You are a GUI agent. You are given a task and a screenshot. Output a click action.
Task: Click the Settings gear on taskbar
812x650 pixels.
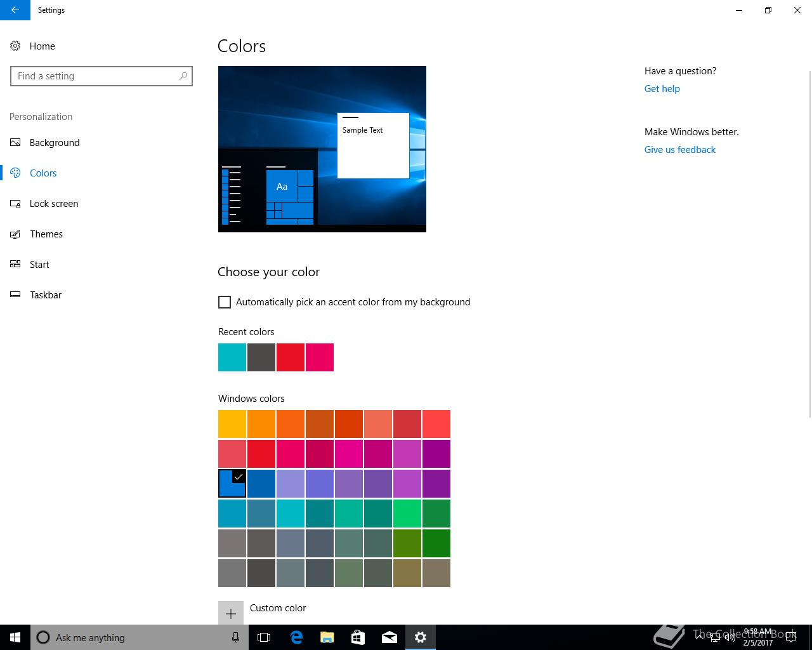421,637
